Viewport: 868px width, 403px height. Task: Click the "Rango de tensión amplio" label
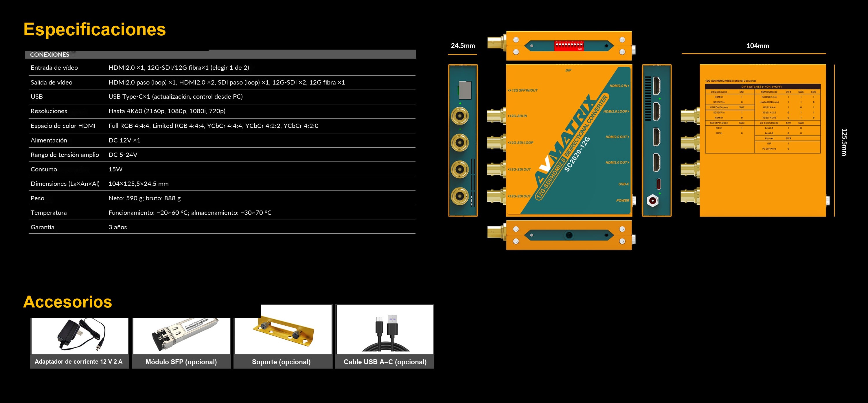pos(65,155)
